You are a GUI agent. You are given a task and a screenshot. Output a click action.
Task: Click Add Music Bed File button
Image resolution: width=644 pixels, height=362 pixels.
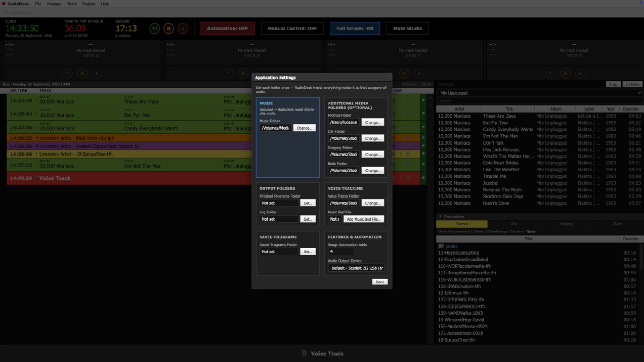tap(364, 219)
